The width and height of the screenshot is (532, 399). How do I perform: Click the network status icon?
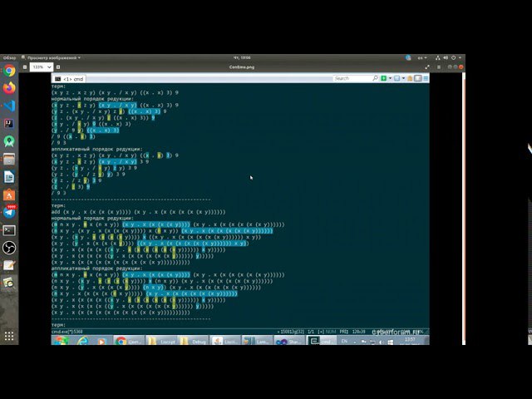[x=438, y=58]
